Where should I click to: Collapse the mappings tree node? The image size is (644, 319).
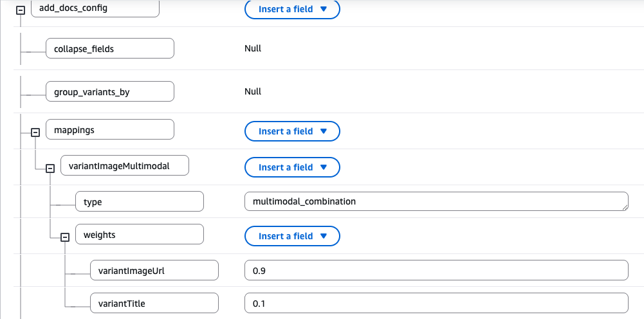click(x=35, y=132)
